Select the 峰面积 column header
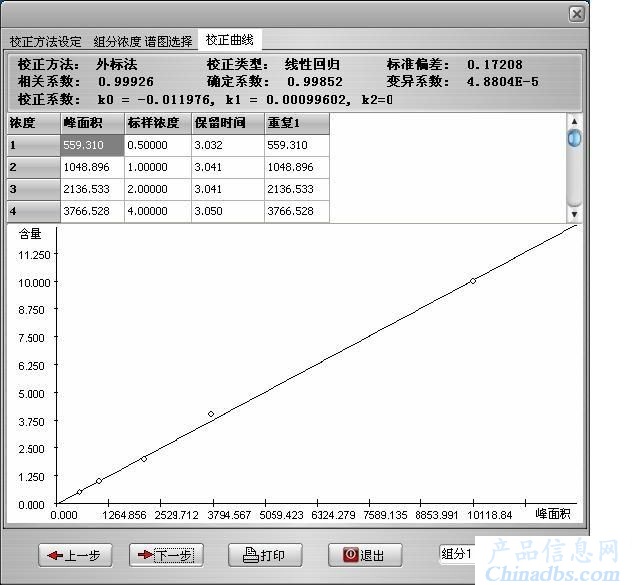Viewport: 640px width, 585px height. pyautogui.click(x=92, y=123)
